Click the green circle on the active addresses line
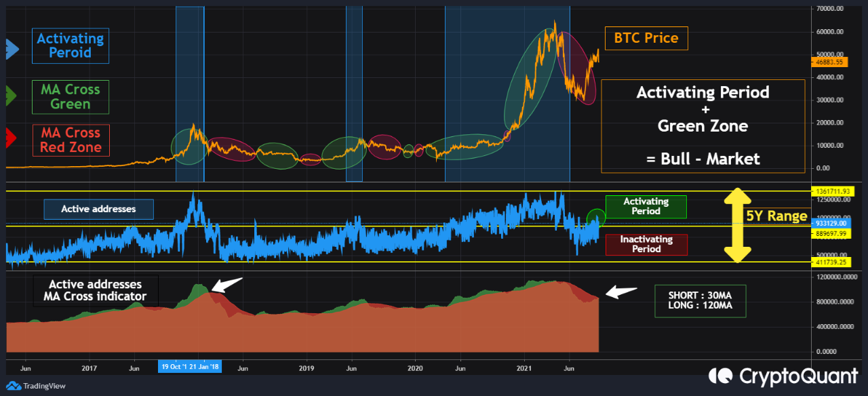The height and width of the screenshot is (396, 868). [595, 218]
